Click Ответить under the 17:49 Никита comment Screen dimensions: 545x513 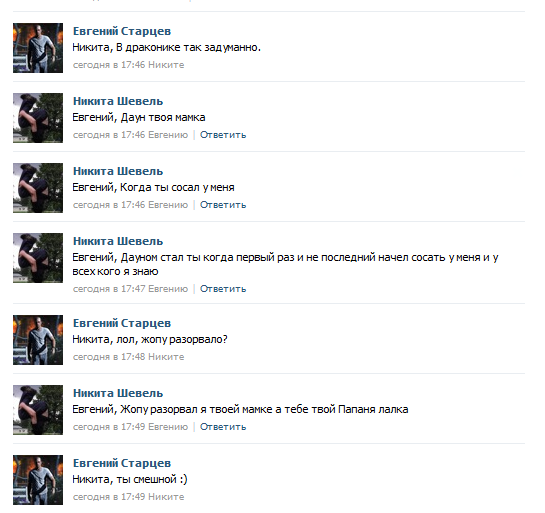click(x=223, y=427)
